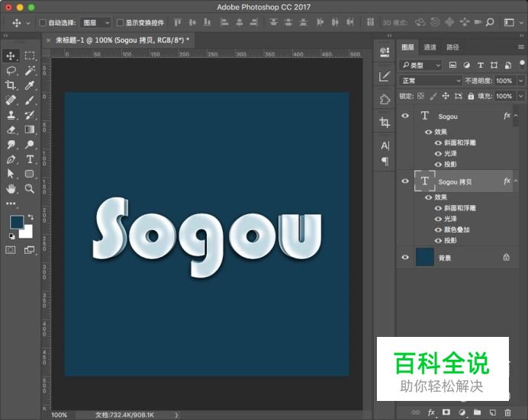
Task: Toggle 斜面和浮雕 on Sogou 拷贝 layer
Action: [438, 208]
